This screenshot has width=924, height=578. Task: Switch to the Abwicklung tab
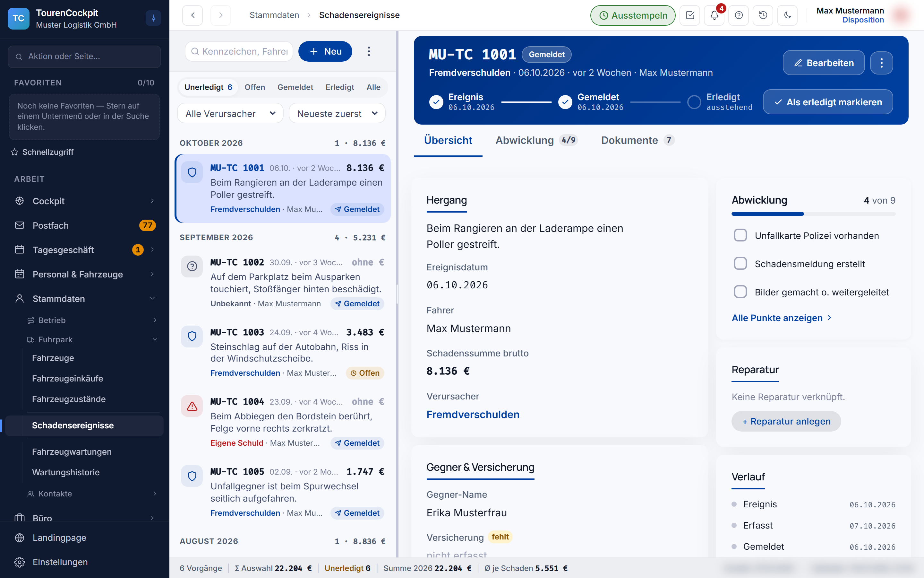(x=536, y=140)
